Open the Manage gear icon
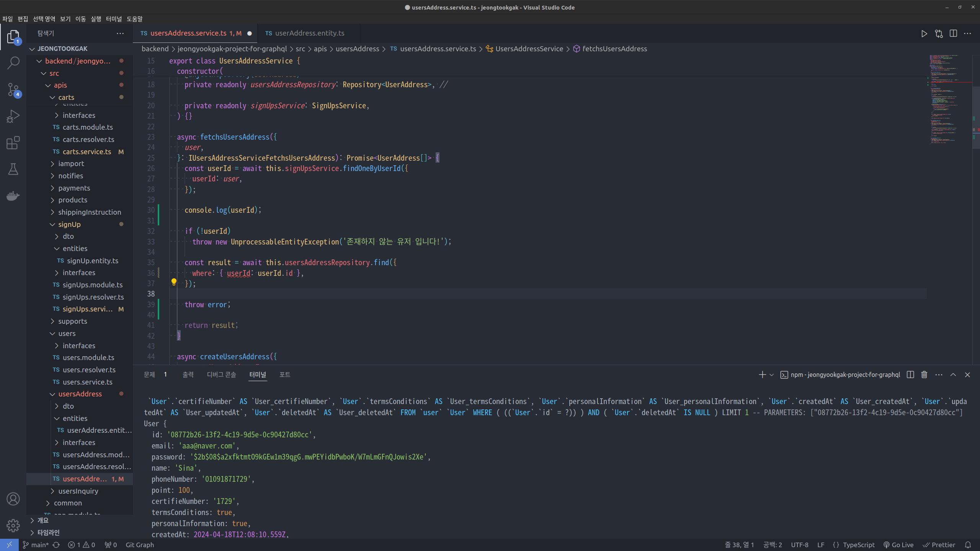This screenshot has width=980, height=551. click(13, 525)
